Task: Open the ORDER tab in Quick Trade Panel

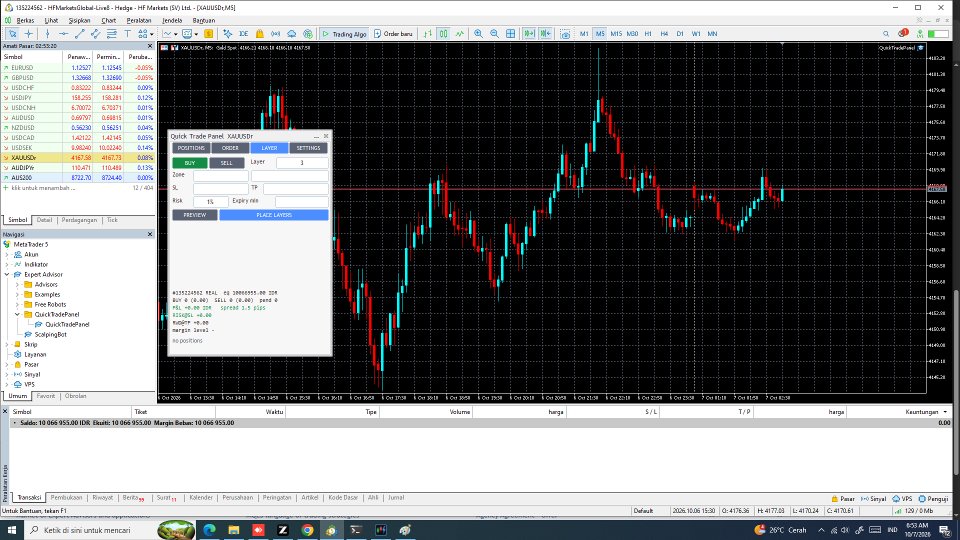Action: tap(230, 148)
